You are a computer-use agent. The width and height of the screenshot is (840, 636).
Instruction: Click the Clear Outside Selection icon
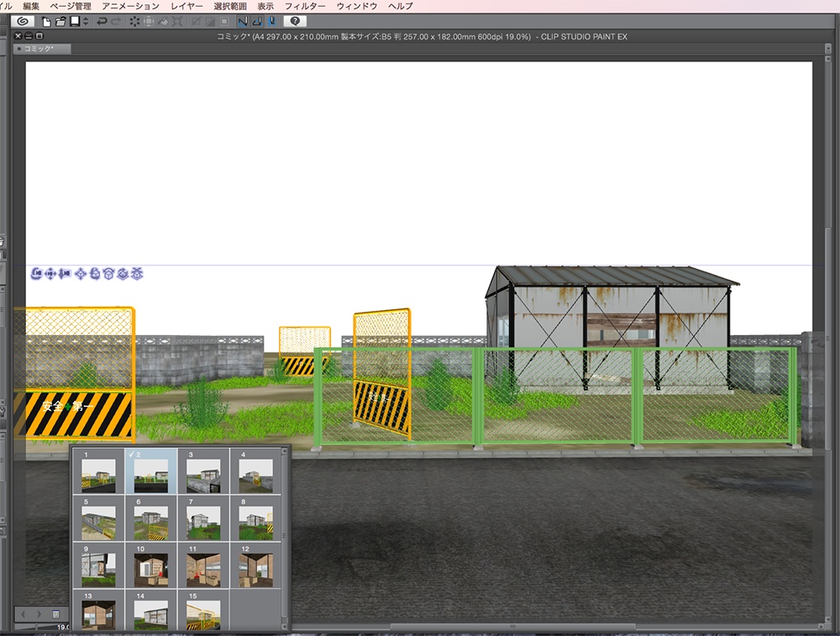tap(149, 22)
